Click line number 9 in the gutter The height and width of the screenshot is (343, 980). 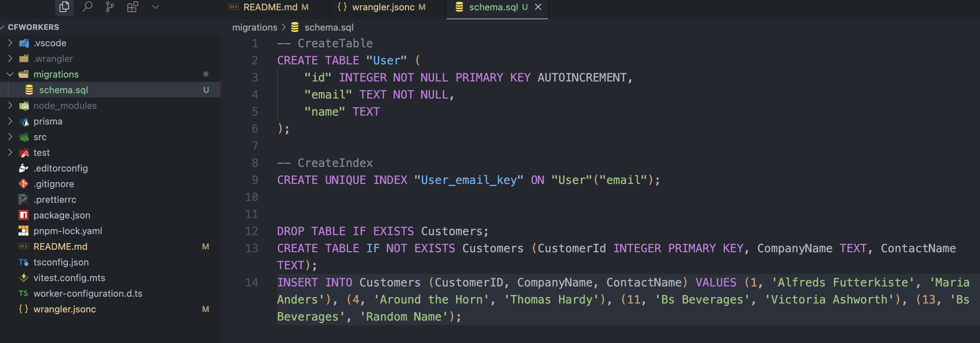click(x=255, y=180)
